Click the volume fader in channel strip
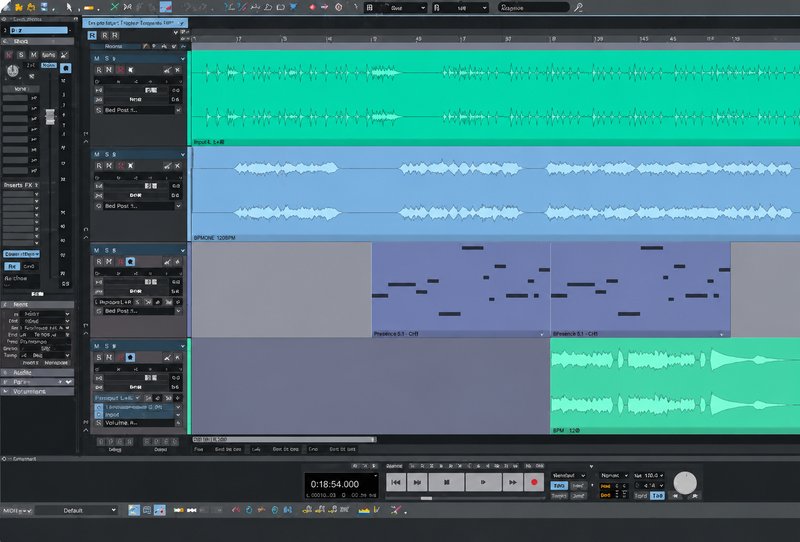 (50, 117)
